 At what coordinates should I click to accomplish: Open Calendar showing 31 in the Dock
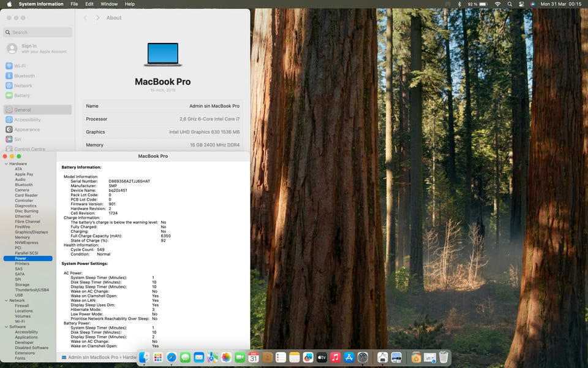(x=254, y=357)
